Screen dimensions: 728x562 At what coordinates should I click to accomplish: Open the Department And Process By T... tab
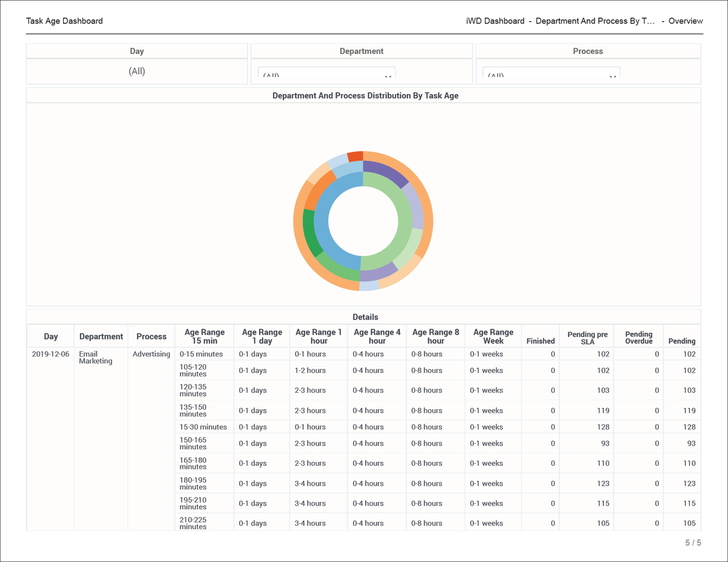point(595,21)
